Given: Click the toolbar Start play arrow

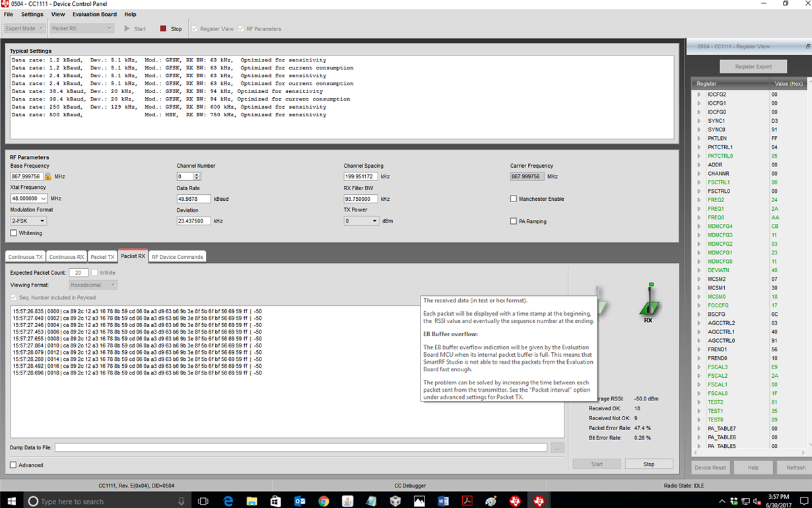Looking at the screenshot, I should (127, 28).
